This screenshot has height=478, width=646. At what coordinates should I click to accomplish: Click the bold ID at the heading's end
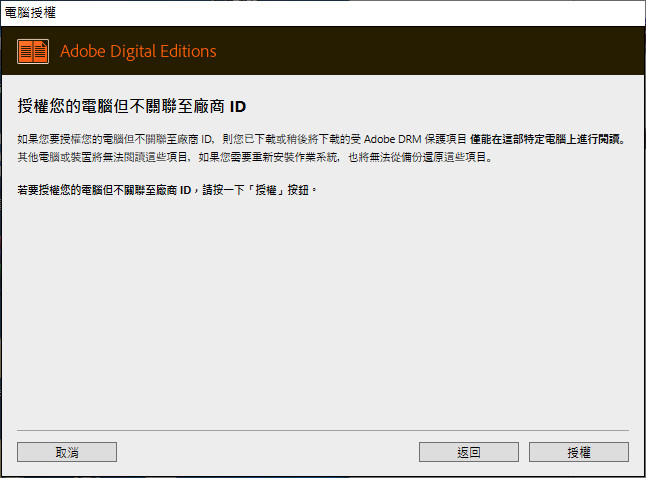pyautogui.click(x=238, y=106)
